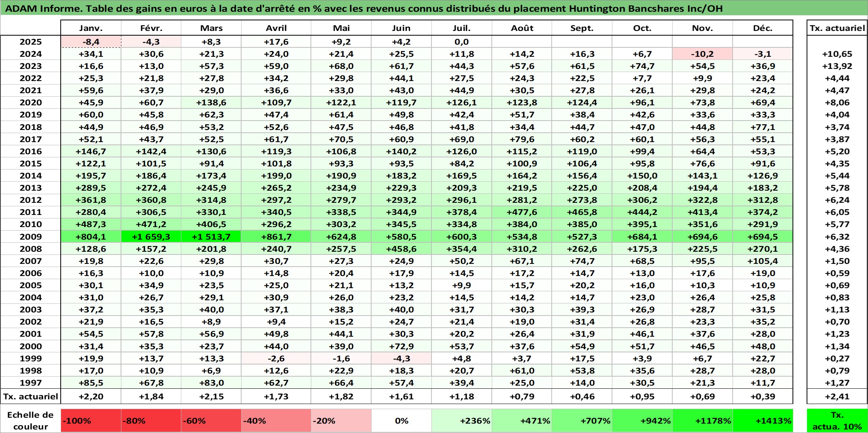Click the Tx. actuariel bottom row label

click(31, 397)
